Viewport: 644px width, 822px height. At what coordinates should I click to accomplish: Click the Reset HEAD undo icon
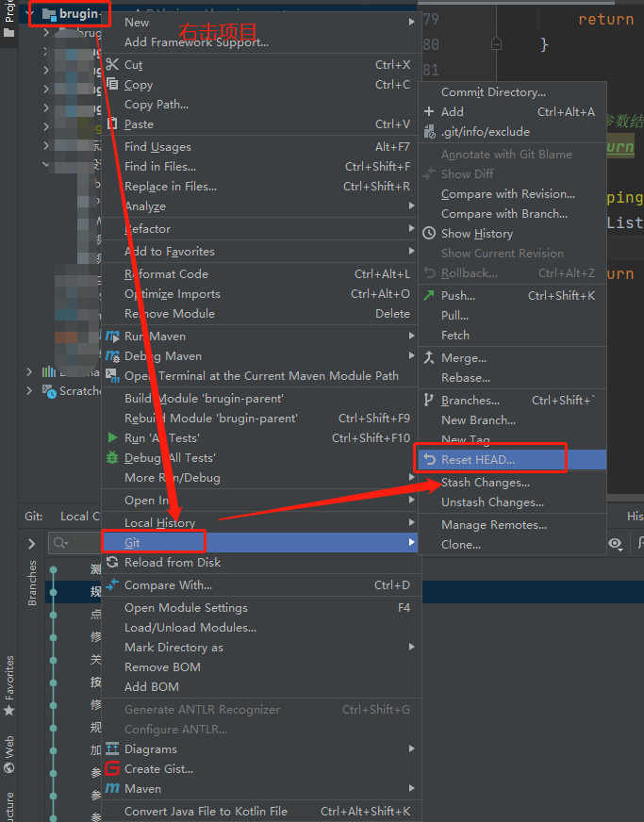pyautogui.click(x=430, y=459)
